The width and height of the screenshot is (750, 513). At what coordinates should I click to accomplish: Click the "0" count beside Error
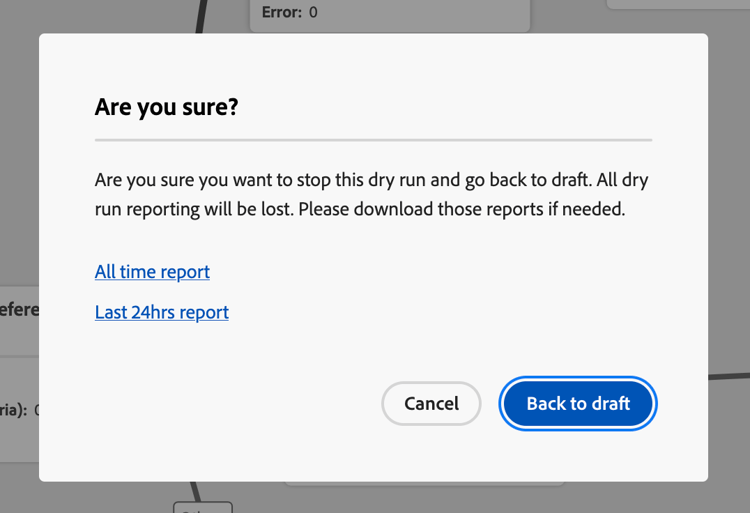click(313, 13)
